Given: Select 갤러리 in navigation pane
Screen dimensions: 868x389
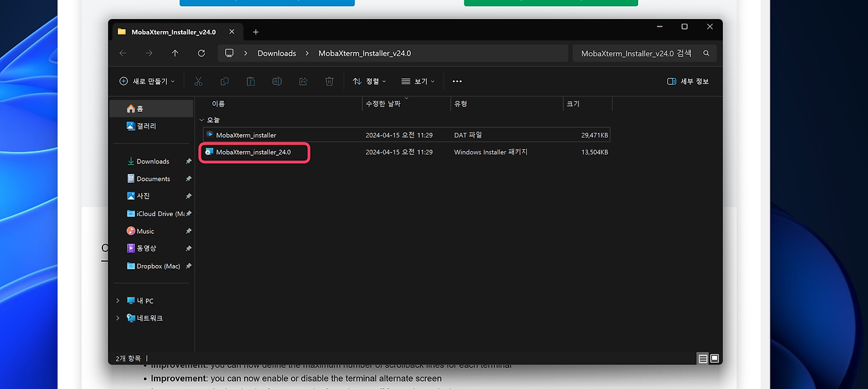Looking at the screenshot, I should [x=153, y=126].
